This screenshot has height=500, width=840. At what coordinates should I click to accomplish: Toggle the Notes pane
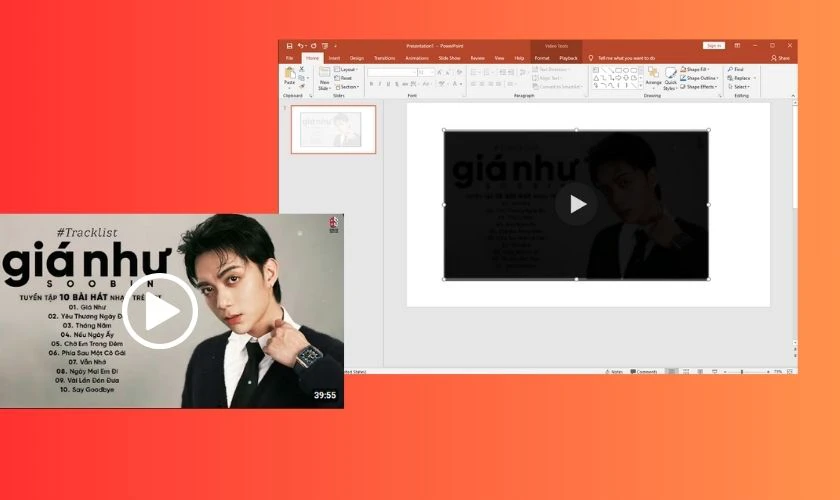(614, 371)
